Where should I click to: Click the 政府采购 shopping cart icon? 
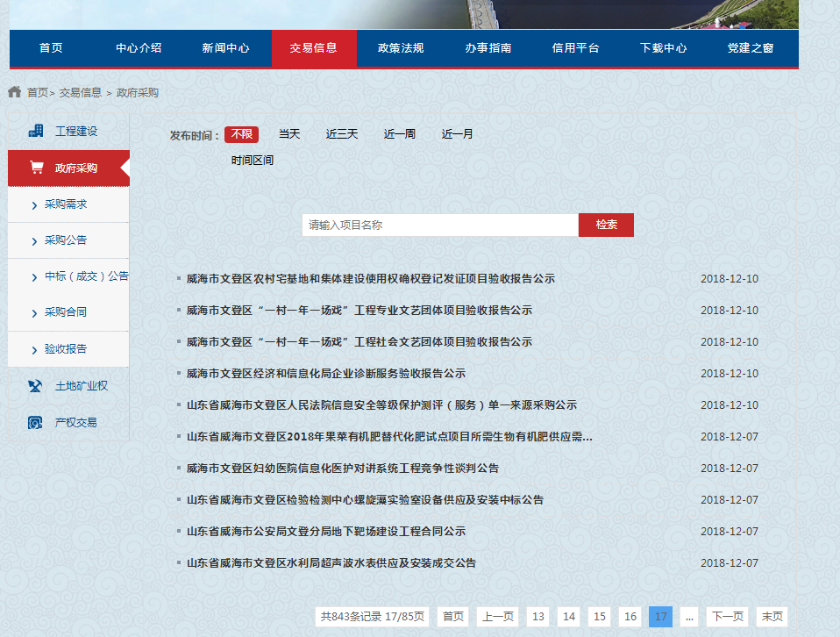[36, 168]
